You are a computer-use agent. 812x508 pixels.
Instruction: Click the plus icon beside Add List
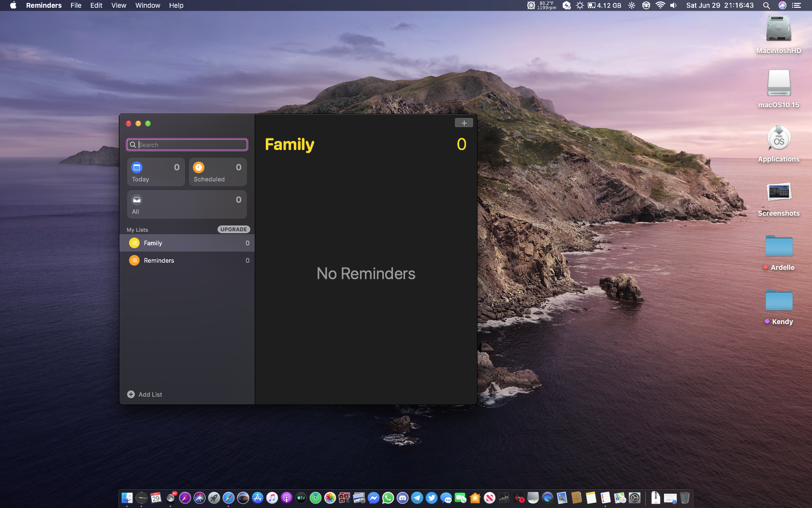tap(131, 394)
